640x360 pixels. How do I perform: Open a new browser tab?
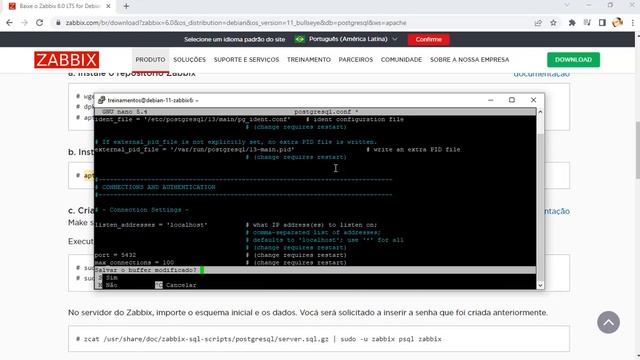click(x=126, y=6)
